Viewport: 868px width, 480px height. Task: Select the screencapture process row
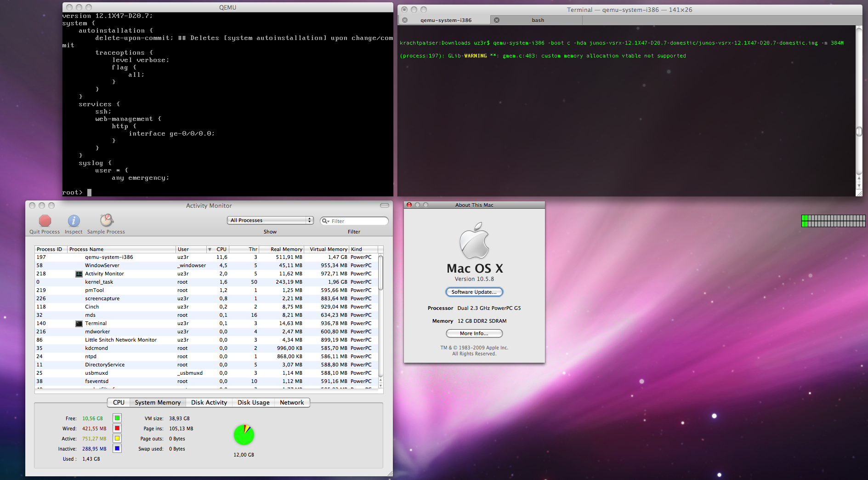tap(206, 299)
